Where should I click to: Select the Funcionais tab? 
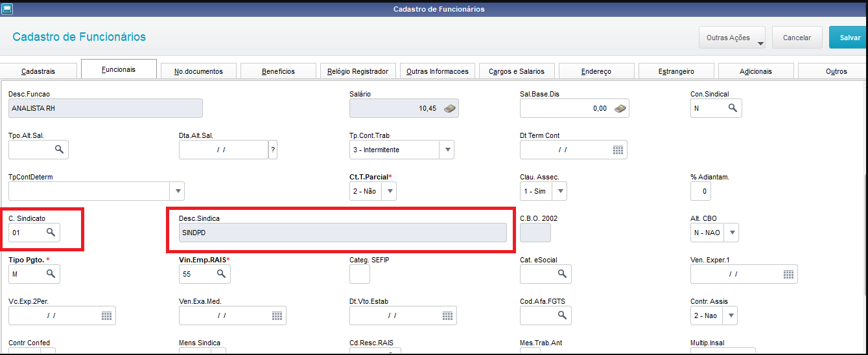119,69
